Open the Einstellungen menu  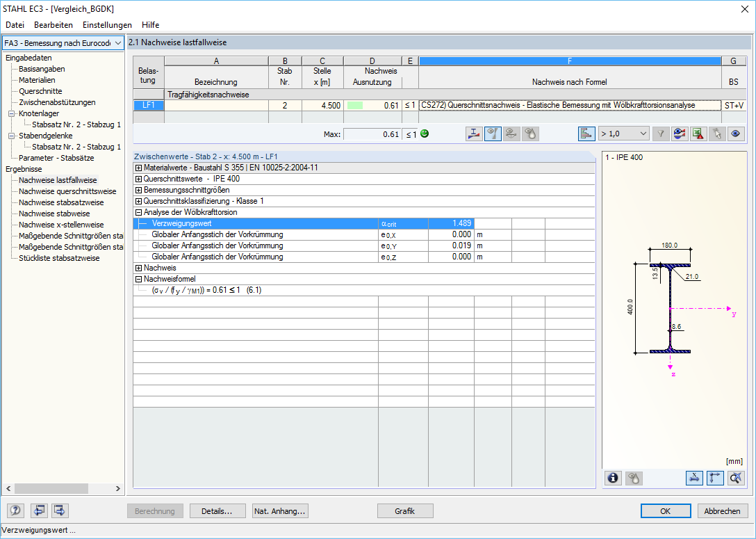coord(107,24)
